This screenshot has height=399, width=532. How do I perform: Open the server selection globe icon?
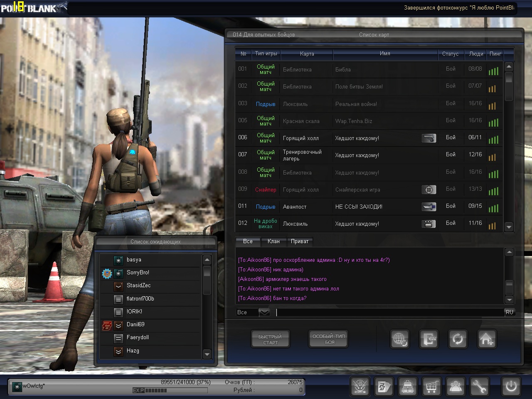400,339
